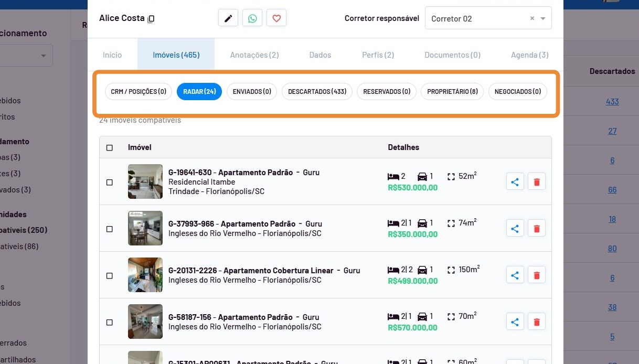This screenshot has height=364, width=639.
Task: Click the pencil edit icon beside Alice Costa
Action: [228, 18]
